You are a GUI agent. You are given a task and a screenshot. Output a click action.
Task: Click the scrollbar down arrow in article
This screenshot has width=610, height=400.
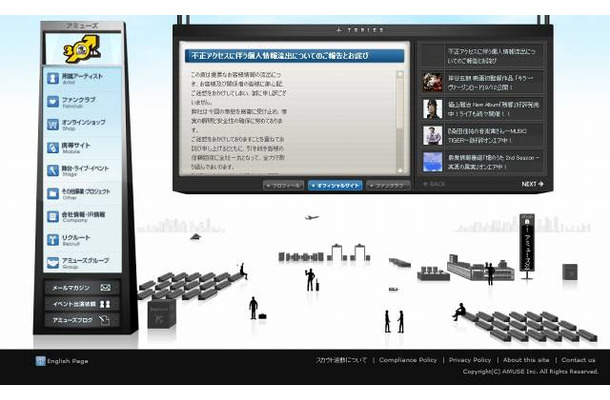click(x=400, y=170)
